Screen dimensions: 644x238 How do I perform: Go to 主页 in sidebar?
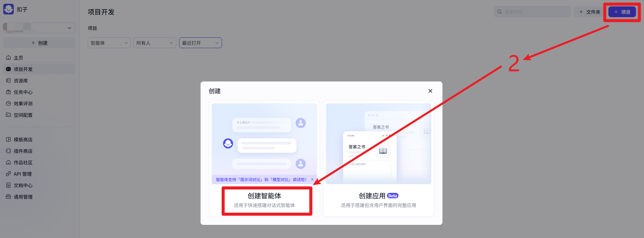click(39, 58)
